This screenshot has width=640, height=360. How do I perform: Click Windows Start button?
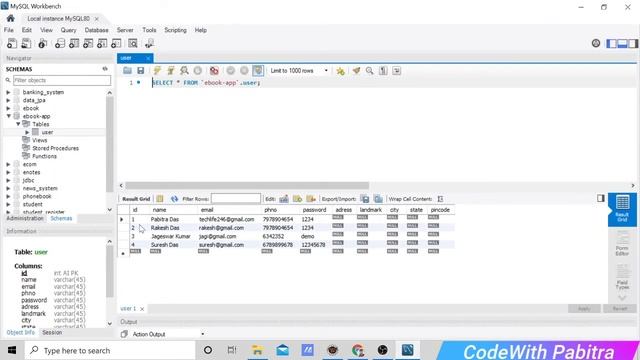(12, 350)
